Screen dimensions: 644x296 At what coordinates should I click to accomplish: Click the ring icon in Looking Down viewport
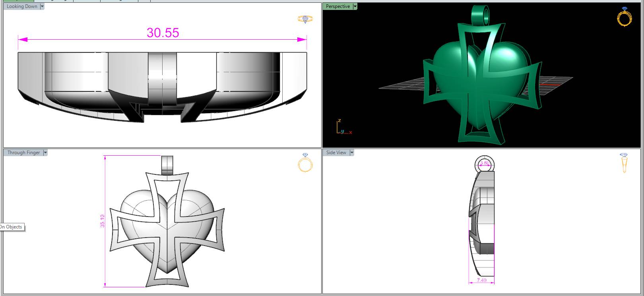click(x=305, y=19)
